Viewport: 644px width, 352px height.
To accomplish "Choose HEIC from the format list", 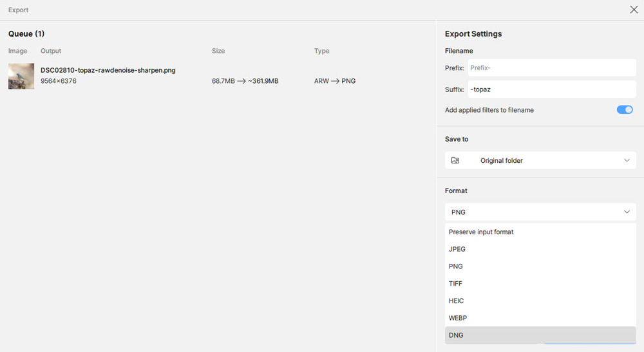I will (x=457, y=301).
